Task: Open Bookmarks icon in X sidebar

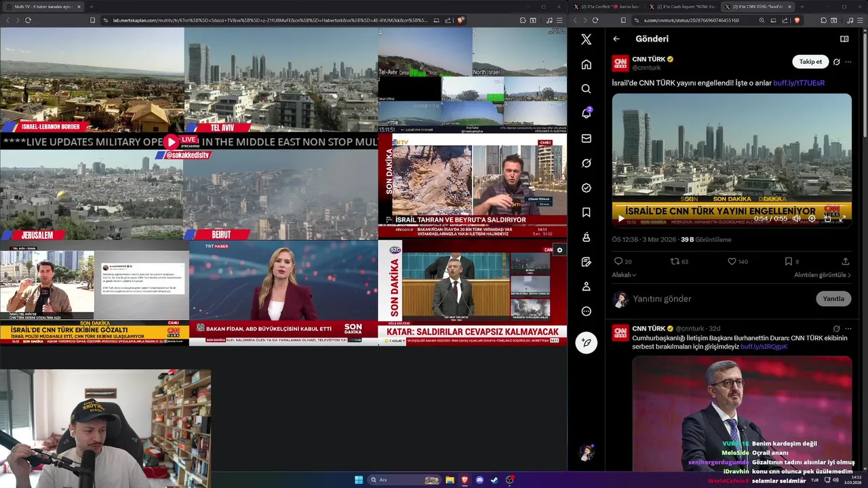Action: (587, 212)
